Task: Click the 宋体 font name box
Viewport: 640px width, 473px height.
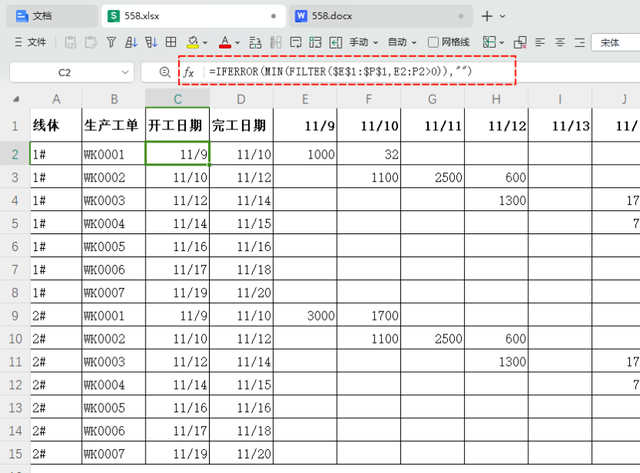Action: (616, 42)
